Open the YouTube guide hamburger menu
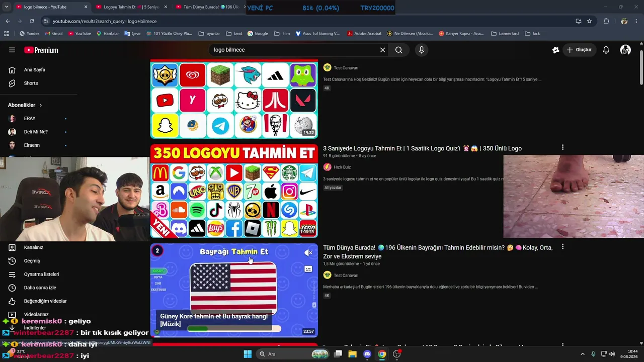This screenshot has width=644, height=362. pyautogui.click(x=12, y=50)
